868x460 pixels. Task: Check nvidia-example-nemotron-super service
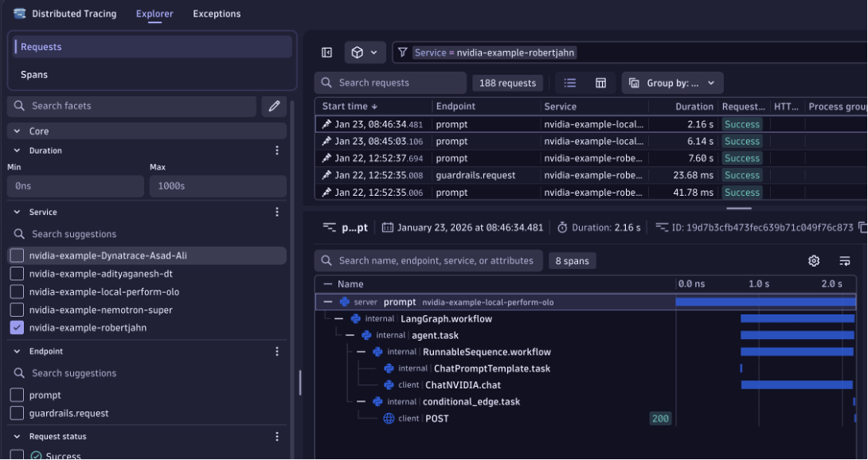coord(17,310)
